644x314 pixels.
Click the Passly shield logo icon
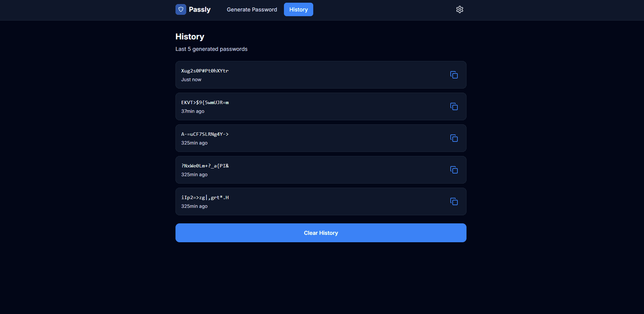click(181, 9)
